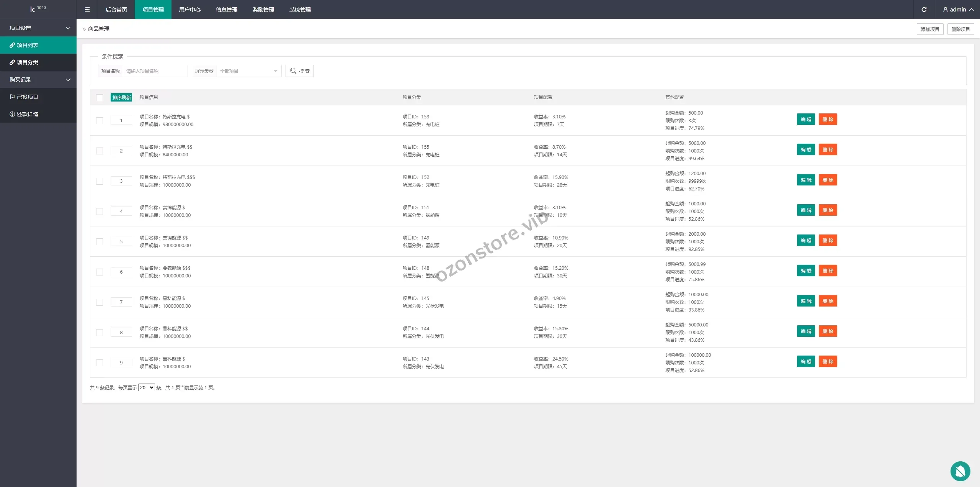Switch to the 用户中心 top menu
Image resolution: width=980 pixels, height=487 pixels.
[x=189, y=10]
